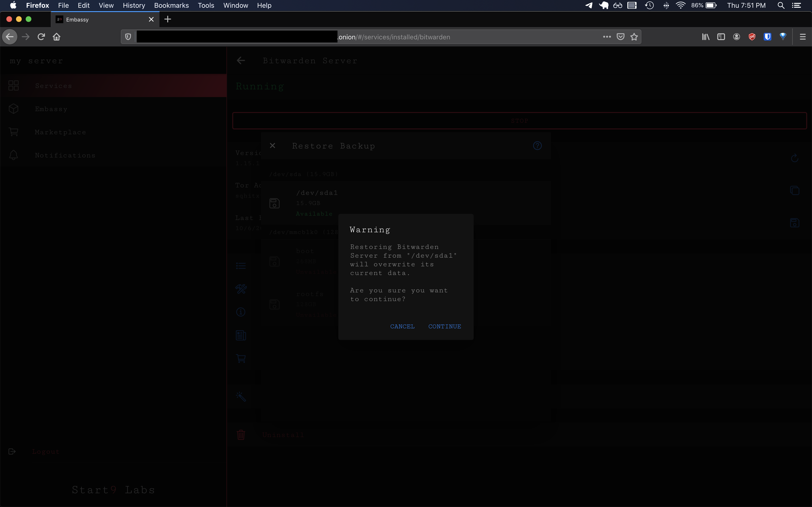Click CANCEL in the Warning dialog
812x507 pixels.
tap(402, 326)
